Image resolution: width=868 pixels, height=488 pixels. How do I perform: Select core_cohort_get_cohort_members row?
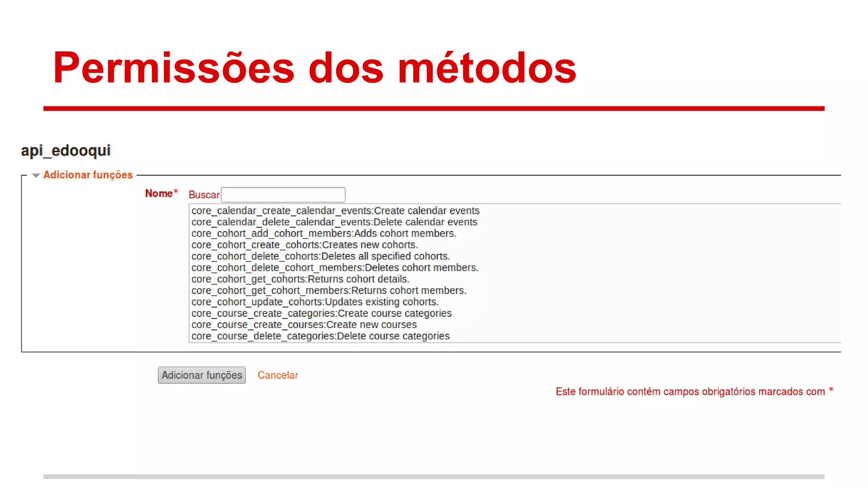pos(515,291)
